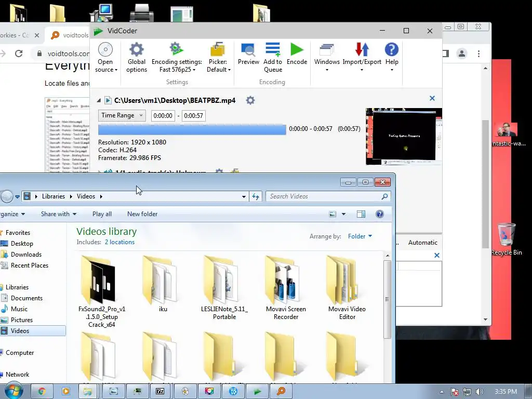Click the Recycle Bin desktop icon

click(x=506, y=239)
